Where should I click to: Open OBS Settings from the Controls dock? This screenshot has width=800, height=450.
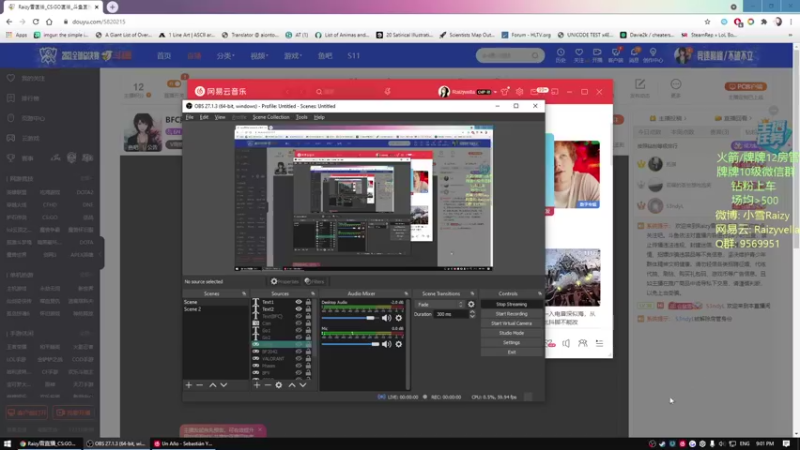[511, 343]
